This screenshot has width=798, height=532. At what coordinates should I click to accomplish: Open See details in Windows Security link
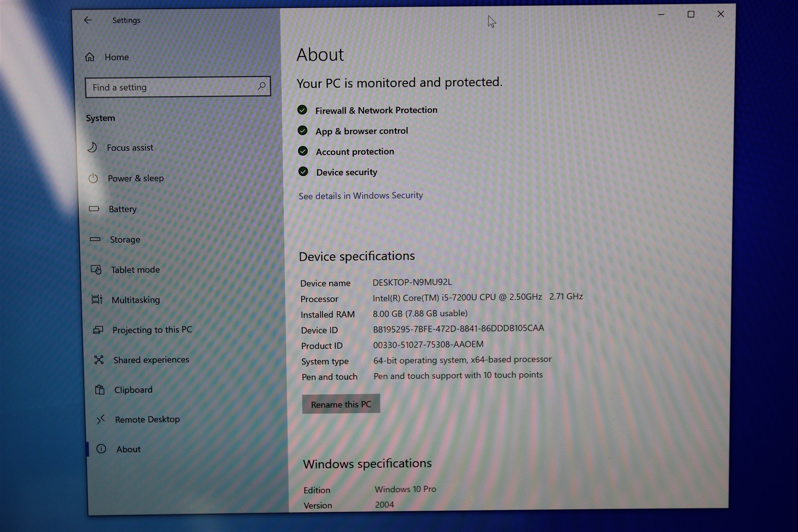(x=361, y=195)
